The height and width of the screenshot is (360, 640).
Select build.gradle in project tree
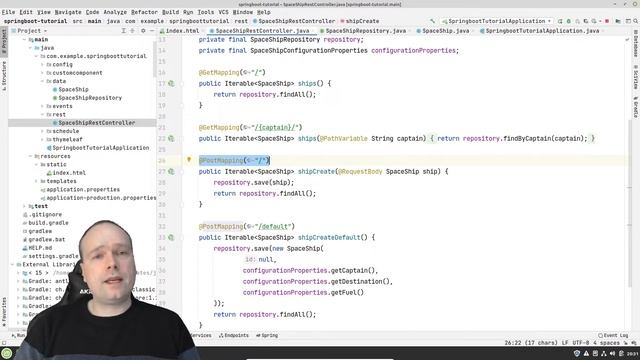46,223
